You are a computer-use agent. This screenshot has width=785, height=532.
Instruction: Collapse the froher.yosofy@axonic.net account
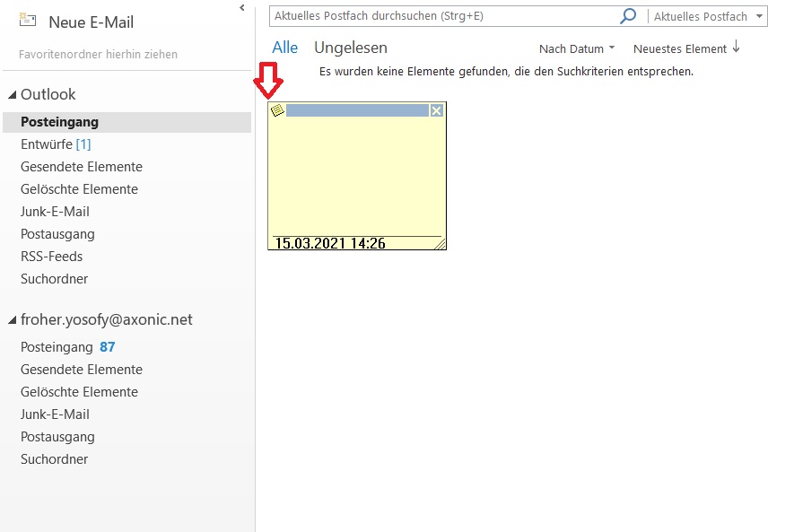[x=13, y=320]
